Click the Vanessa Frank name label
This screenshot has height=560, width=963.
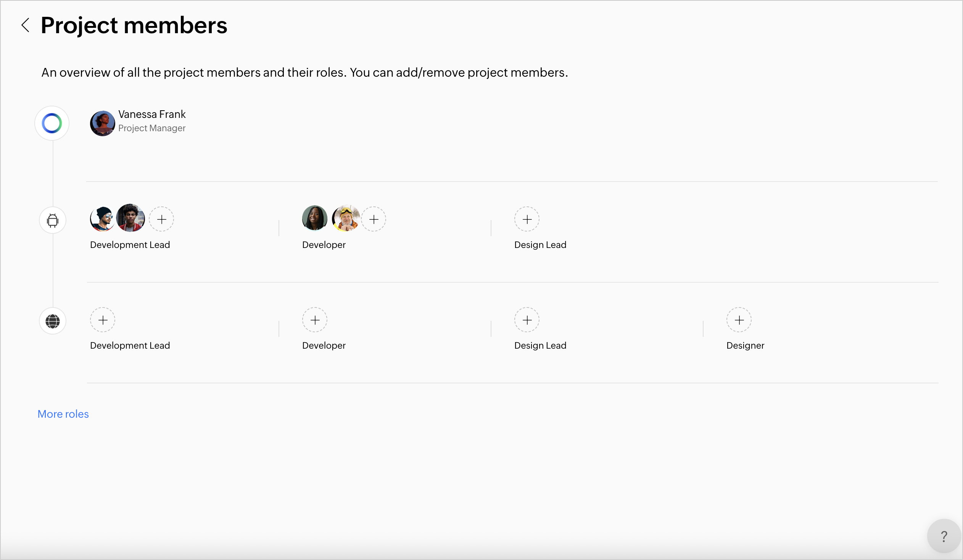[x=152, y=114]
